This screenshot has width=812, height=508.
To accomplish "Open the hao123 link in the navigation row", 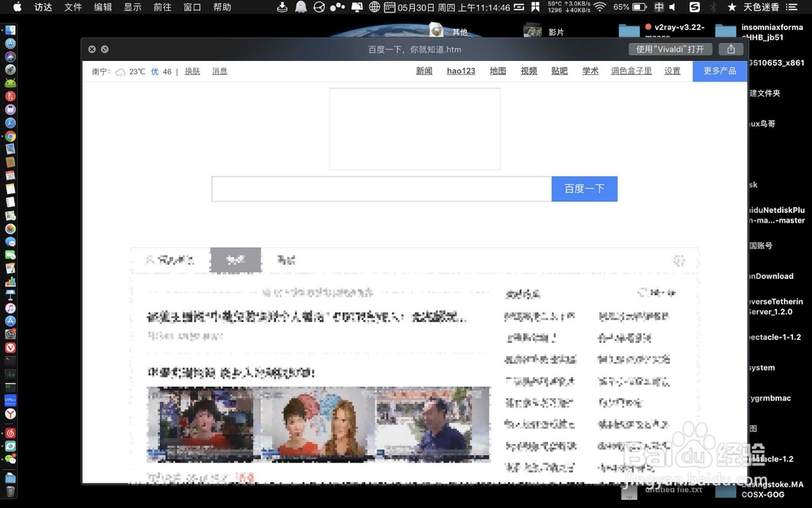I will tap(460, 71).
